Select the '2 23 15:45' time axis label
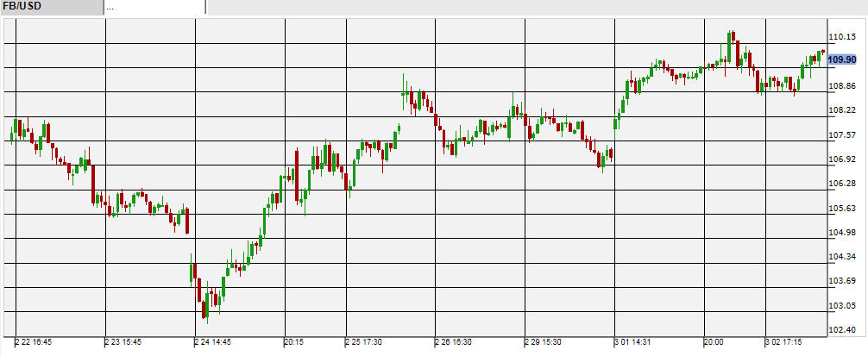Screen dimensions: 868x356 pos(124,342)
